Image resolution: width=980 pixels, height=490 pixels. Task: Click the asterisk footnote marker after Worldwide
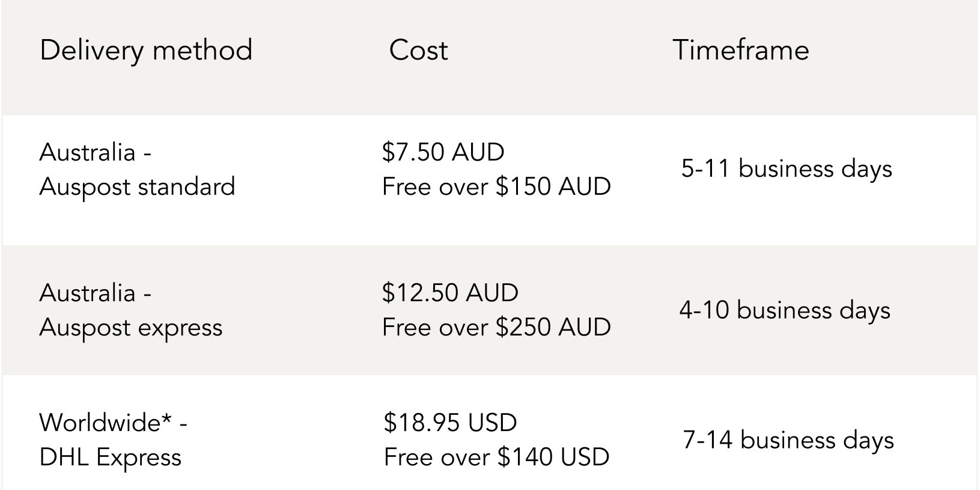(x=168, y=420)
